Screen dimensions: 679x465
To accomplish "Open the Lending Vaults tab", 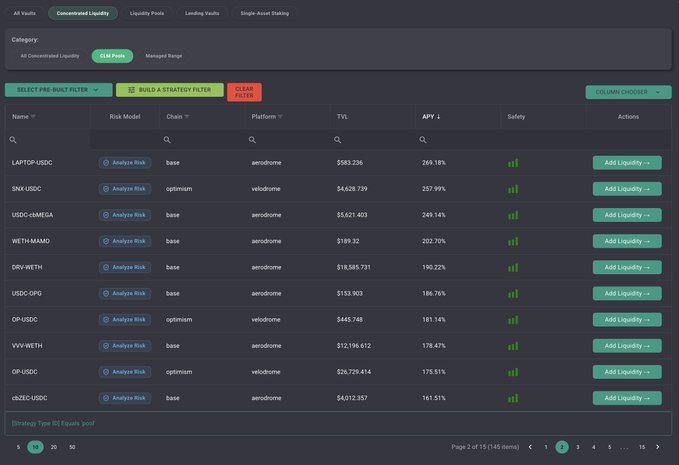I will (x=202, y=13).
